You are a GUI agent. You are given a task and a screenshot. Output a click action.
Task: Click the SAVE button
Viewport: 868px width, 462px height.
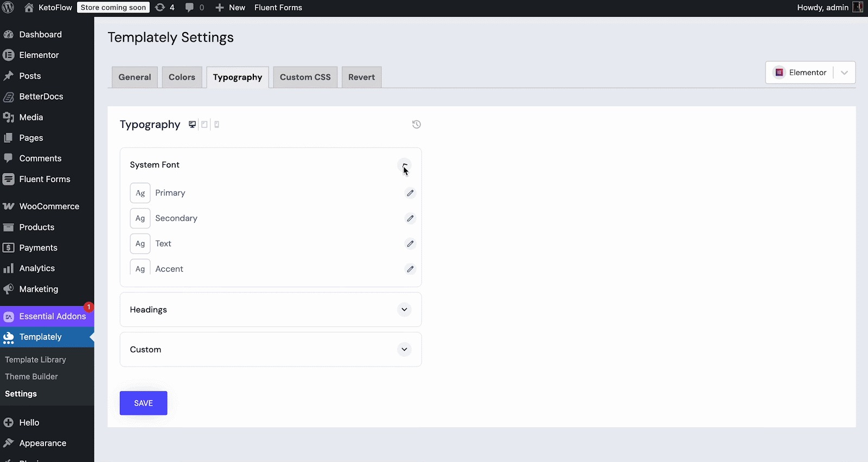(143, 403)
